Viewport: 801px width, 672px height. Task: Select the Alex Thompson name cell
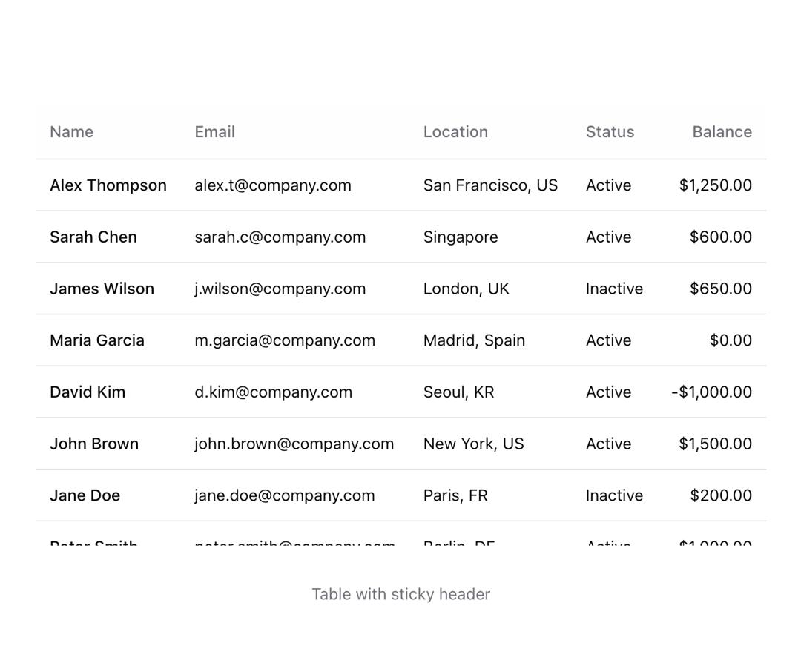[108, 185]
